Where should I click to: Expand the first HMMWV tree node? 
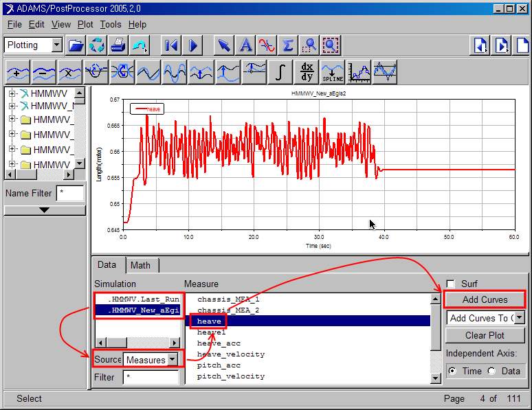click(12, 93)
